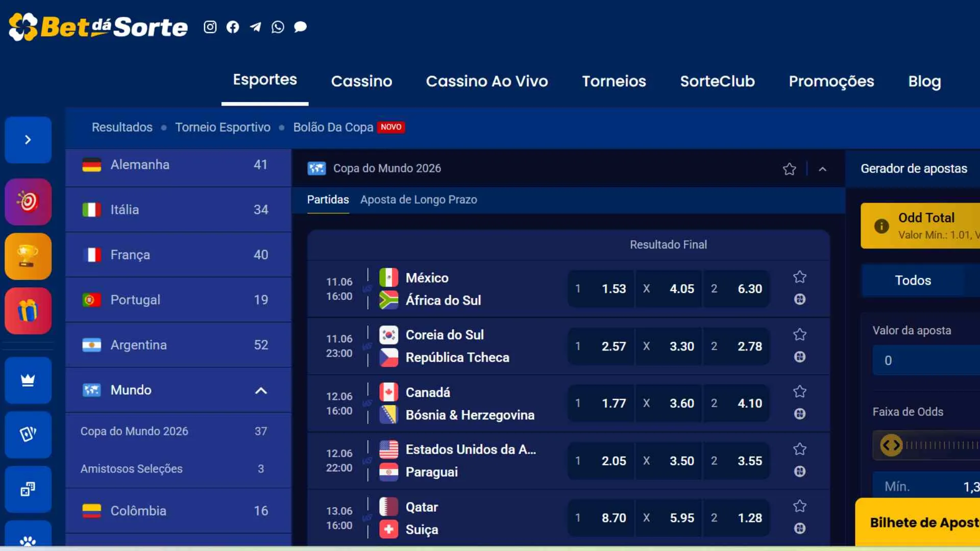Open the SorteClub nav tab
This screenshot has height=551, width=980.
point(717,81)
